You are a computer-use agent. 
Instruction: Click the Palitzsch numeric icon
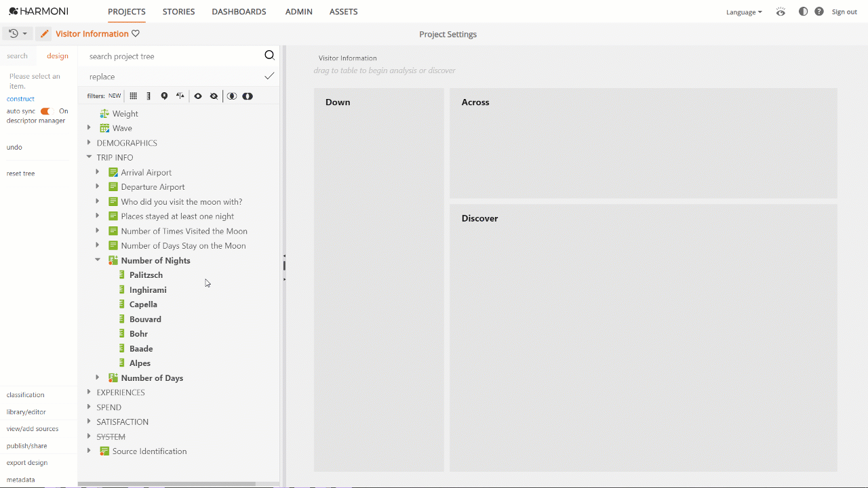(x=122, y=275)
